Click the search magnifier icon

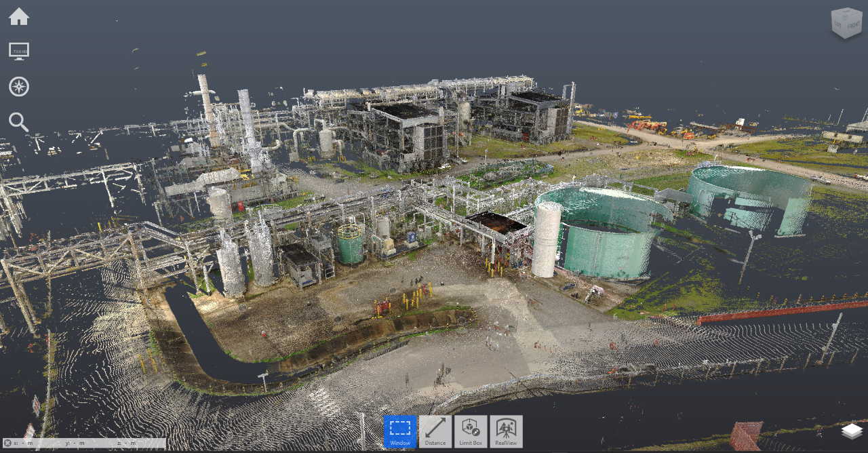[19, 122]
